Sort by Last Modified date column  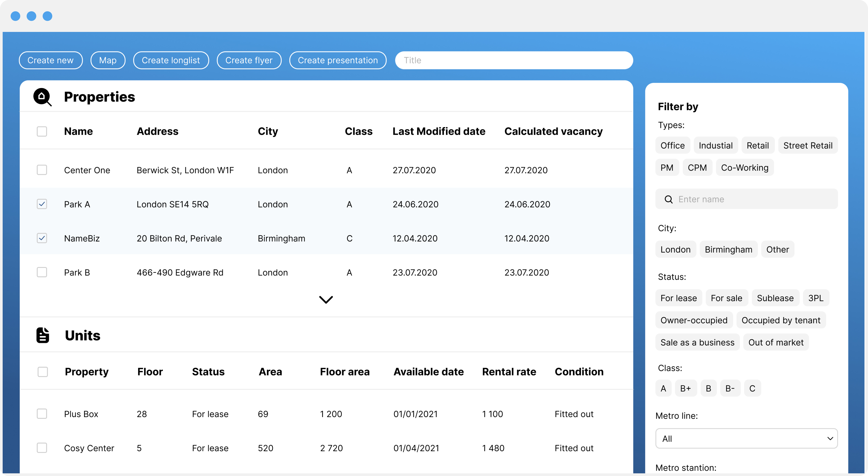439,131
